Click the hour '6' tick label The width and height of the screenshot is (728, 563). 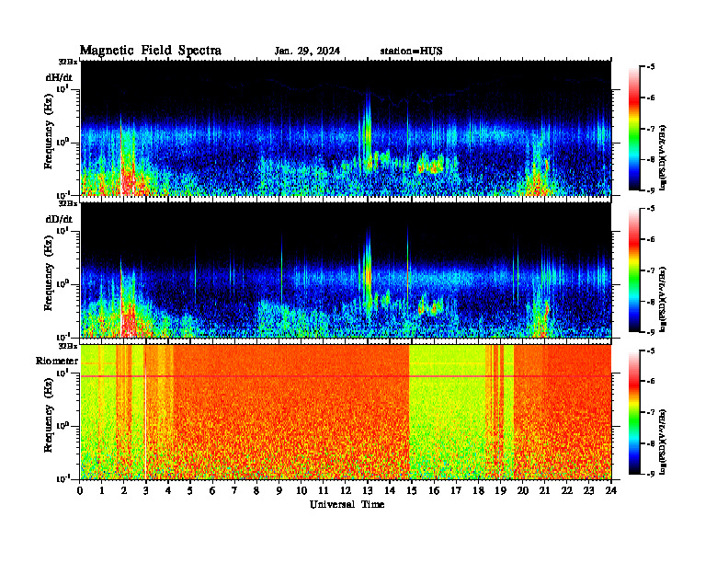[x=212, y=490]
